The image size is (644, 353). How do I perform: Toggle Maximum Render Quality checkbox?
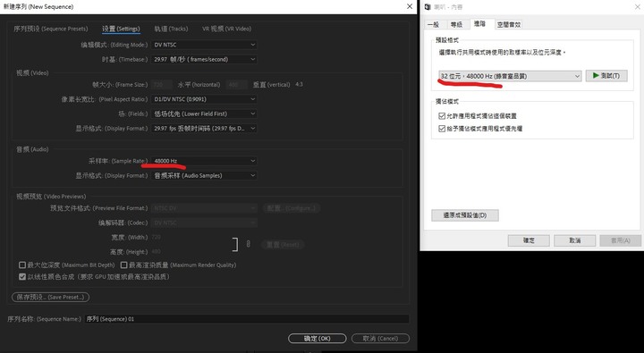[x=123, y=265]
